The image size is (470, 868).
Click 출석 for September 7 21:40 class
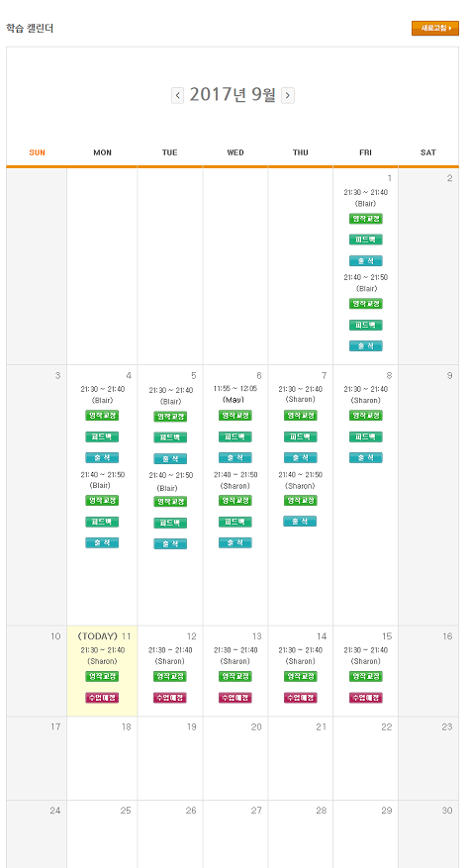[x=300, y=522]
